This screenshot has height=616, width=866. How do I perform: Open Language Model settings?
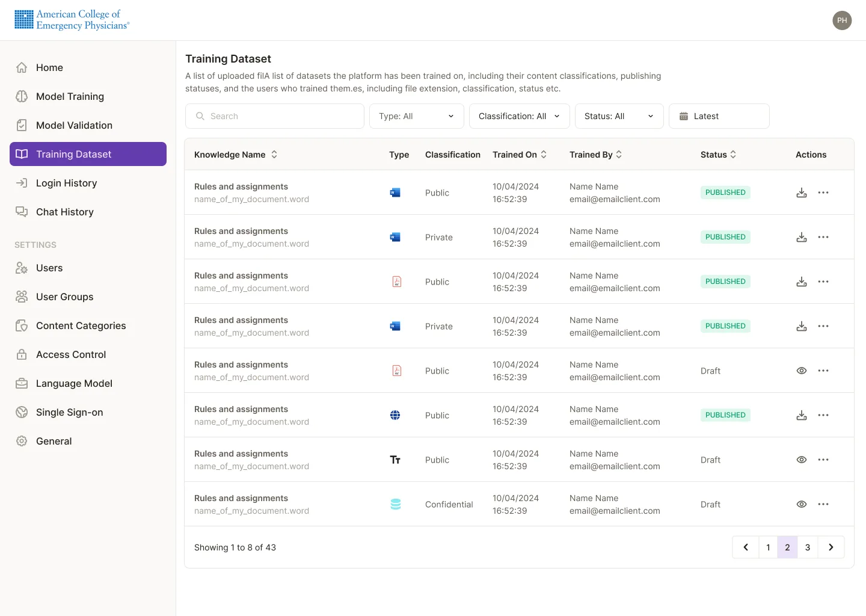[88, 383]
